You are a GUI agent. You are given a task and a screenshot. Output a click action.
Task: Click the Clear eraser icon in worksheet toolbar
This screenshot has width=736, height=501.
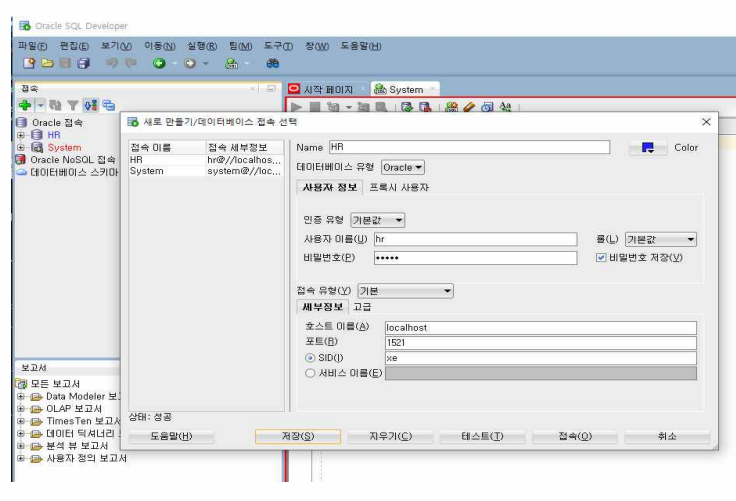pos(469,107)
